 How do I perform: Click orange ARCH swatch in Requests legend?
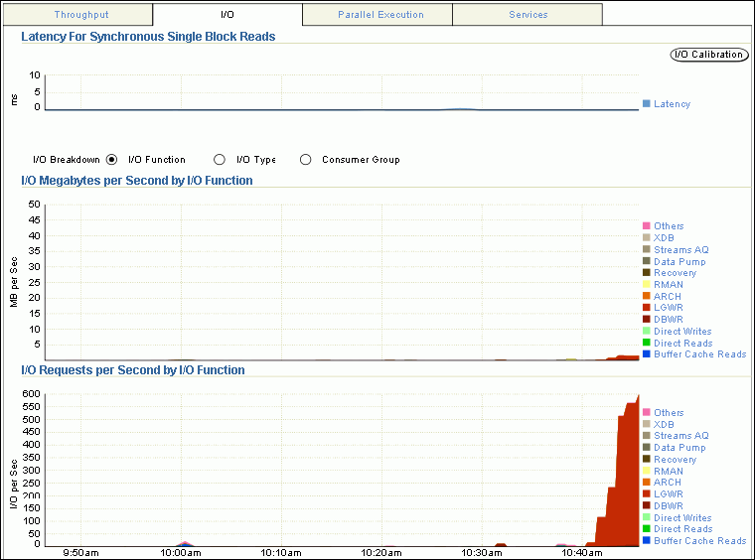[647, 483]
